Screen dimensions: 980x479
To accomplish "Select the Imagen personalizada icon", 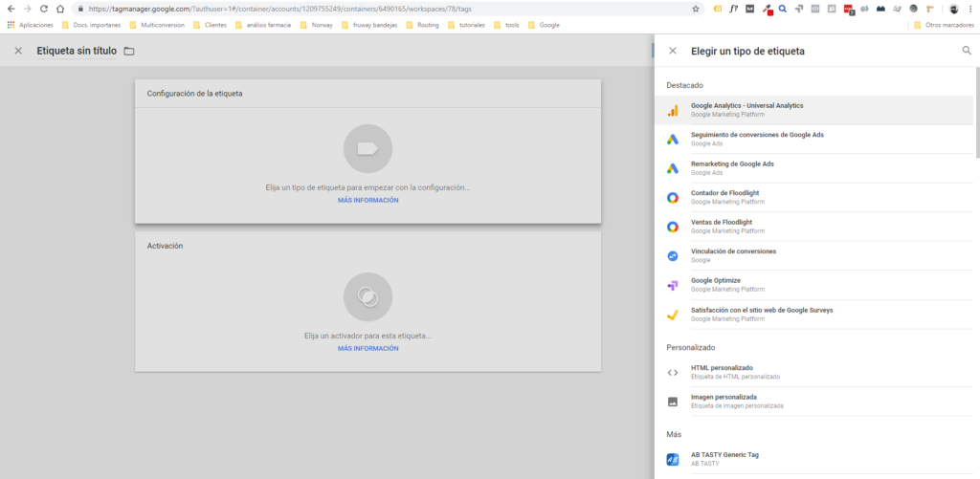I will (673, 402).
